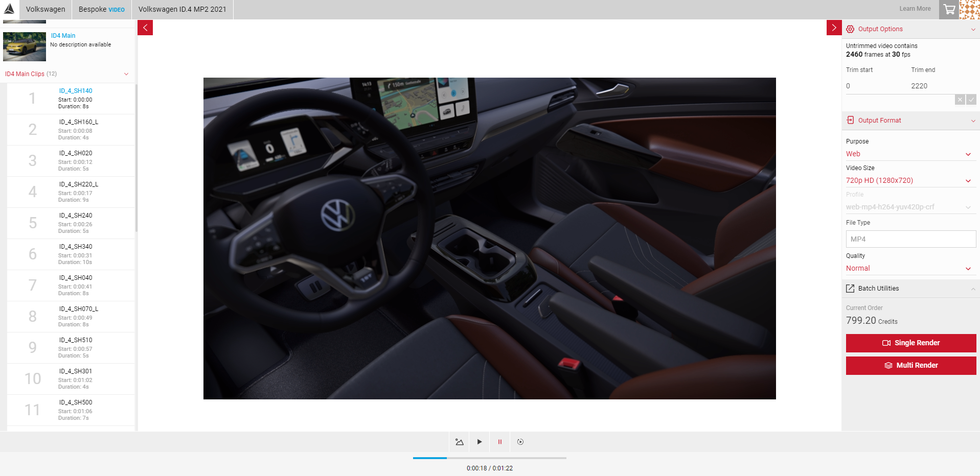Viewport: 980px width, 476px height.
Task: Click the Batch Utilities export icon
Action: [x=850, y=289]
